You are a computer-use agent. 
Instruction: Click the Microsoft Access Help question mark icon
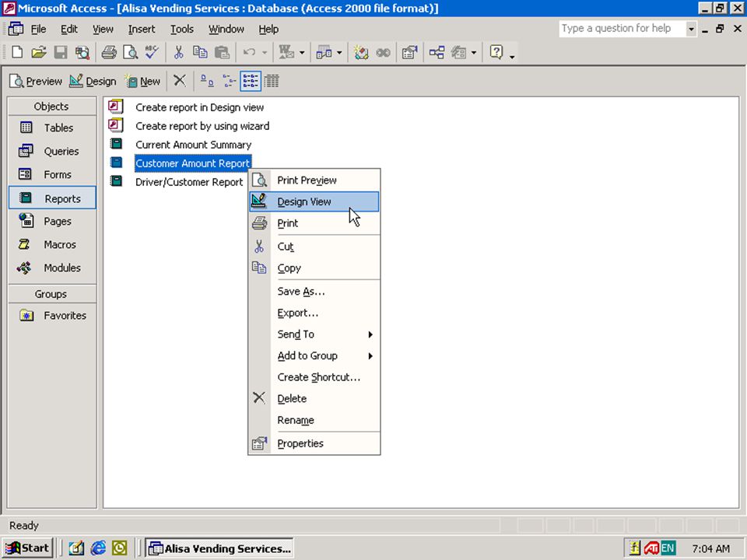(496, 52)
